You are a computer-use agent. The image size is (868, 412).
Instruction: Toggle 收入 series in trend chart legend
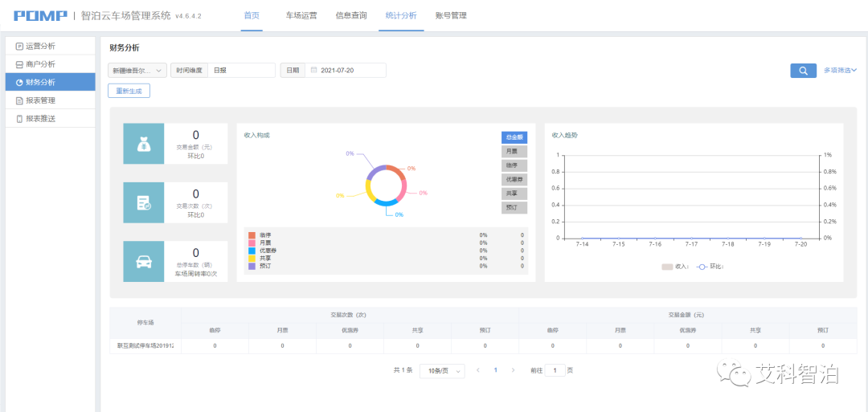pos(674,266)
